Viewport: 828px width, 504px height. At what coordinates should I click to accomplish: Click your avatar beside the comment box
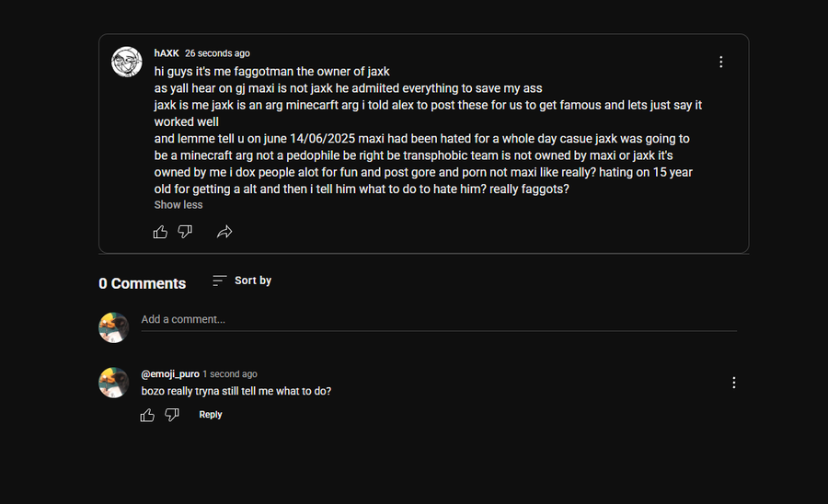pos(113,327)
